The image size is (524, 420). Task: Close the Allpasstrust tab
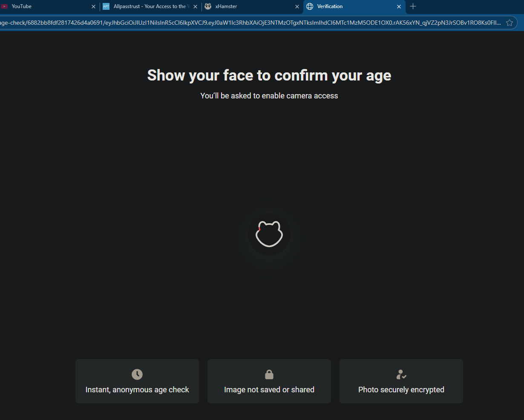pos(195,6)
